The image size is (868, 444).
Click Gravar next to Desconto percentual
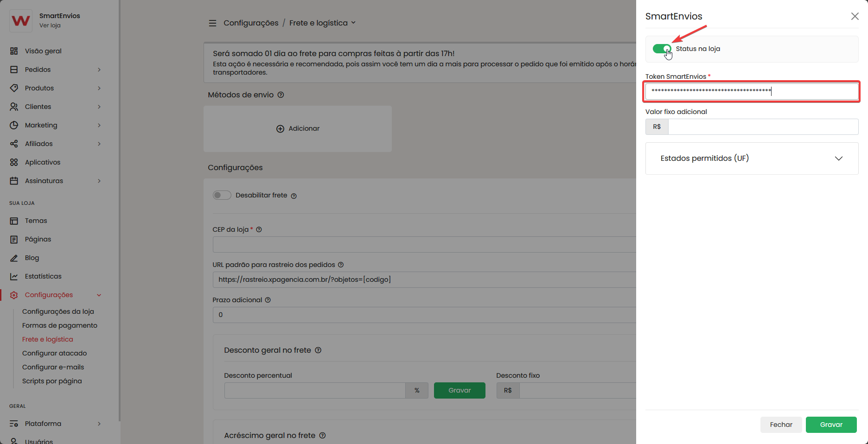pos(460,390)
